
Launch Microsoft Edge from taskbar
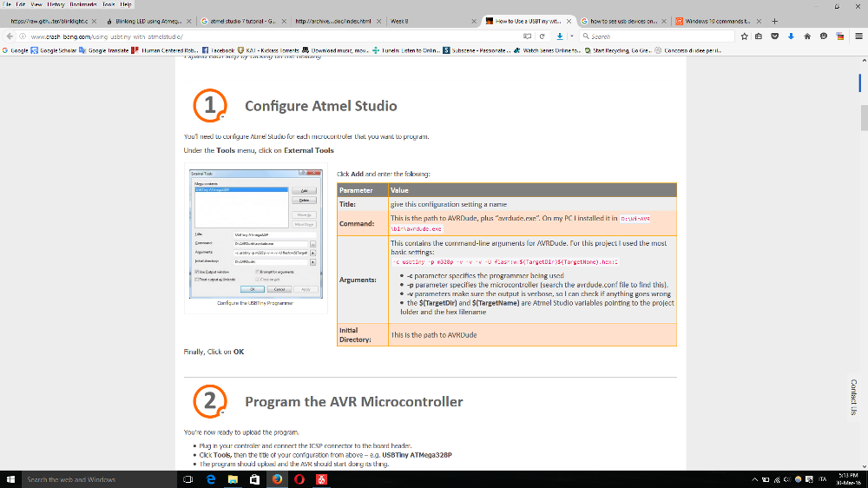pos(211,479)
